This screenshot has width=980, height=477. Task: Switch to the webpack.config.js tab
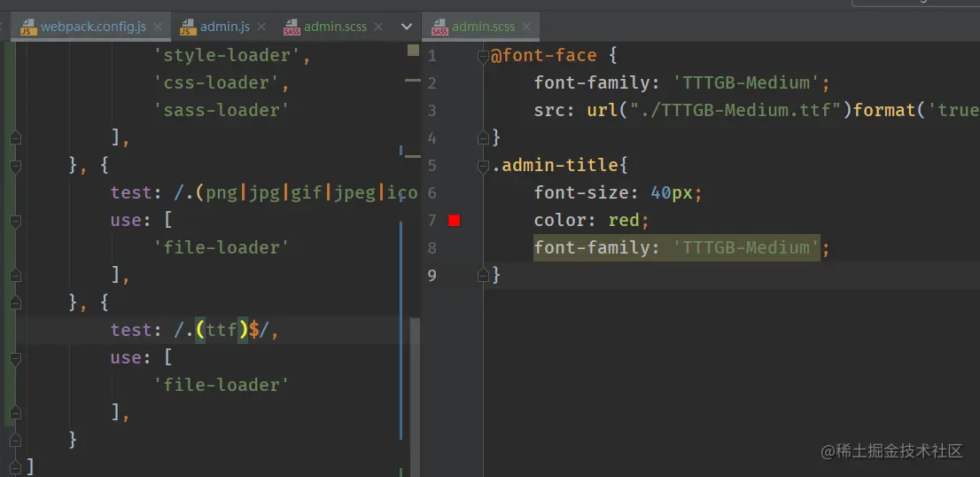click(92, 27)
